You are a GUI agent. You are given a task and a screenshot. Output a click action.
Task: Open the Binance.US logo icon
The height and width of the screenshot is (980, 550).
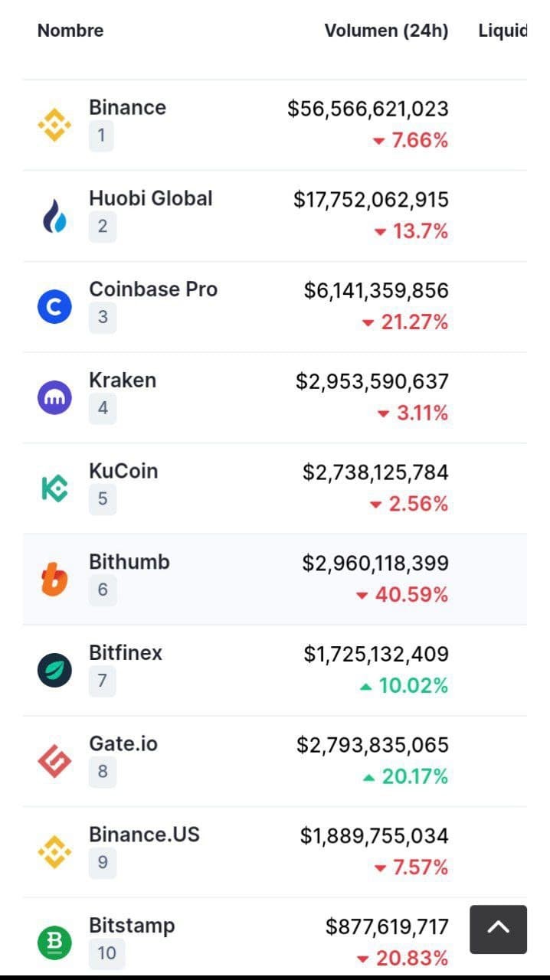54,853
